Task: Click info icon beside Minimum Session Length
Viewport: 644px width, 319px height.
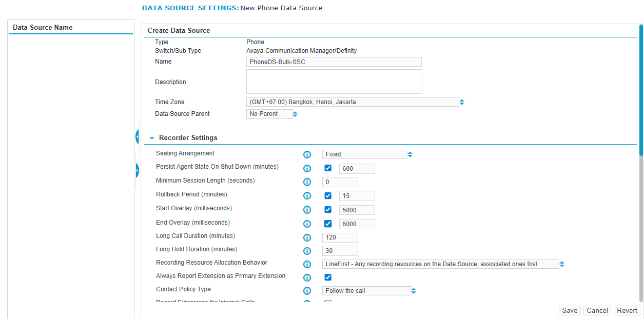Action: (307, 182)
